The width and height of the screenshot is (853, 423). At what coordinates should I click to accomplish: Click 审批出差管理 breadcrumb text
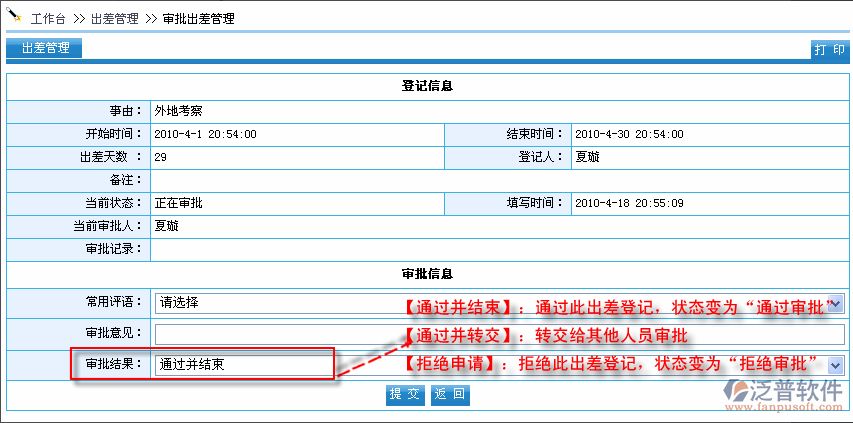point(199,18)
